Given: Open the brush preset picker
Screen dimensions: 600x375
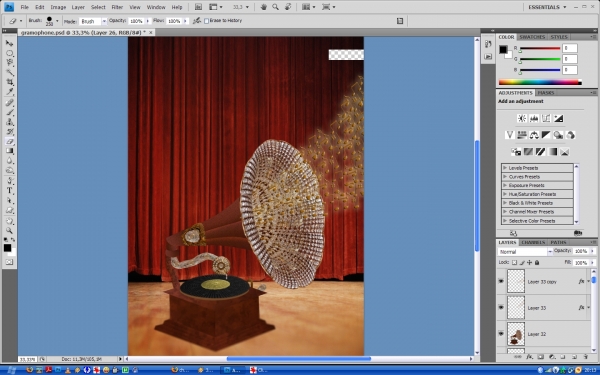Looking at the screenshot, I should 57,21.
